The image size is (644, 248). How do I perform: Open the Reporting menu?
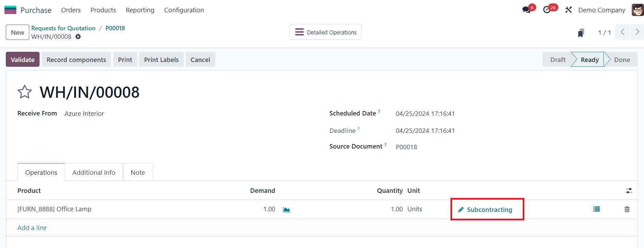[140, 10]
